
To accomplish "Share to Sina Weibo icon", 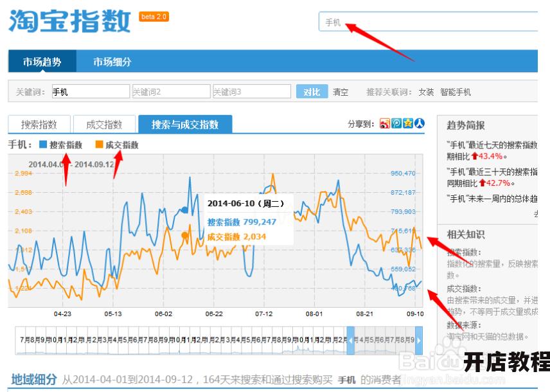I will coord(385,123).
